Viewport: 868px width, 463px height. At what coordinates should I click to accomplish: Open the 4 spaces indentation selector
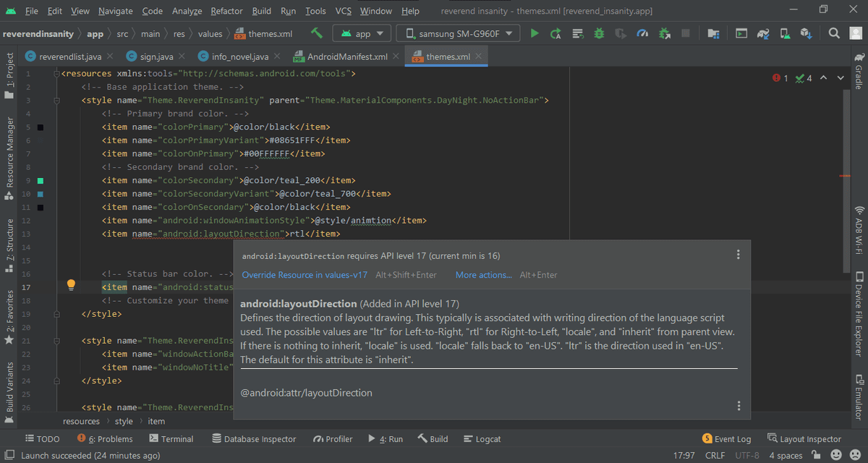[786, 456]
